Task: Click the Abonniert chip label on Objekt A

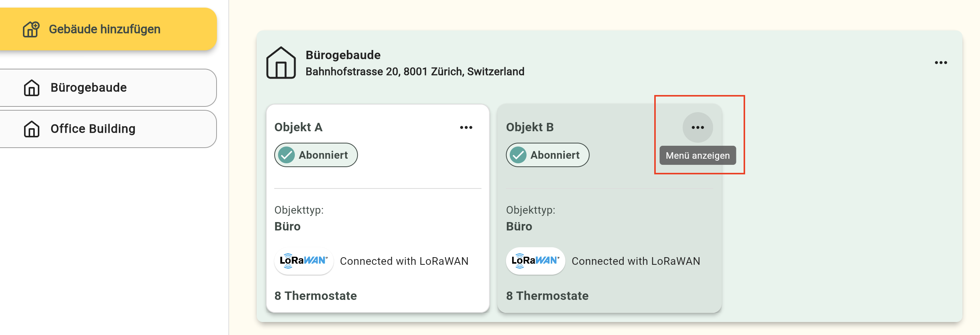Action: [x=323, y=155]
